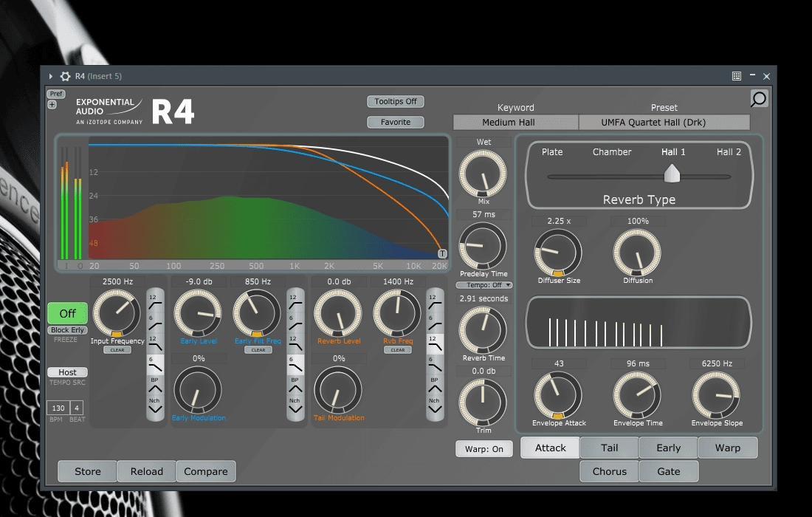
Task: Click the Reverb Type slider handle
Action: [672, 173]
